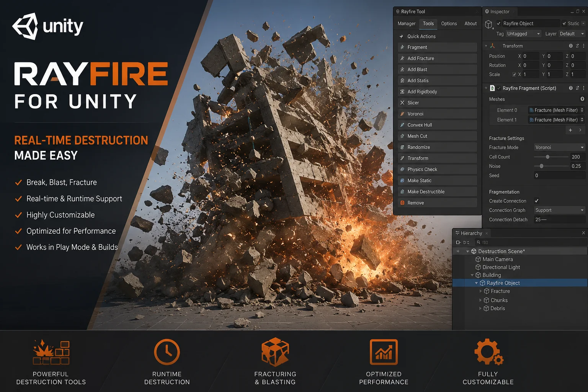
Task: Select Rayfire Object in Hierarchy
Action: click(x=520, y=283)
